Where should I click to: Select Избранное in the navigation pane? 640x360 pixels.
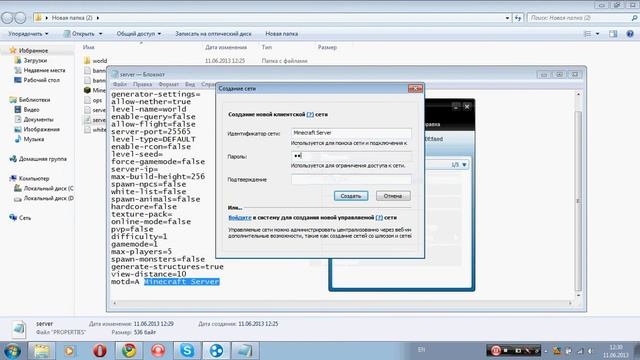pyautogui.click(x=33, y=51)
